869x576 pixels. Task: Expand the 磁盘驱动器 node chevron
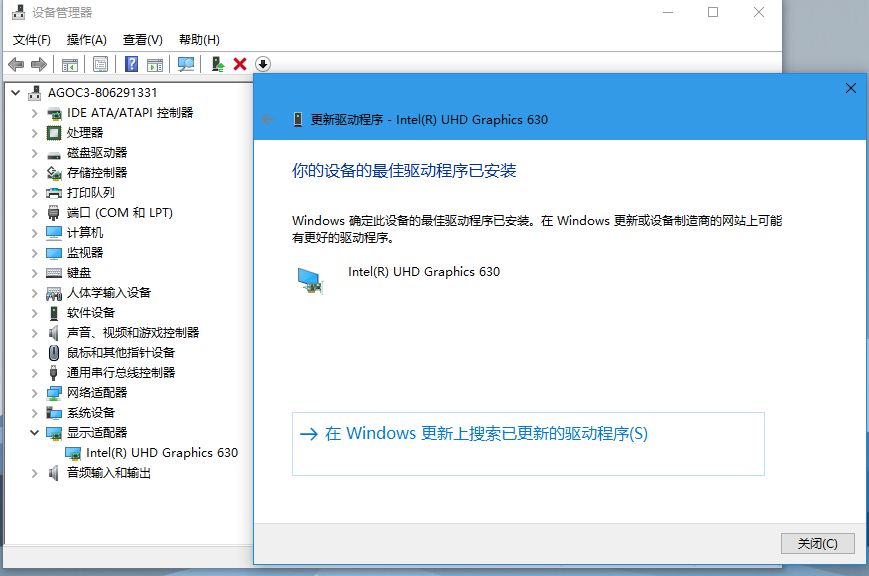point(34,153)
